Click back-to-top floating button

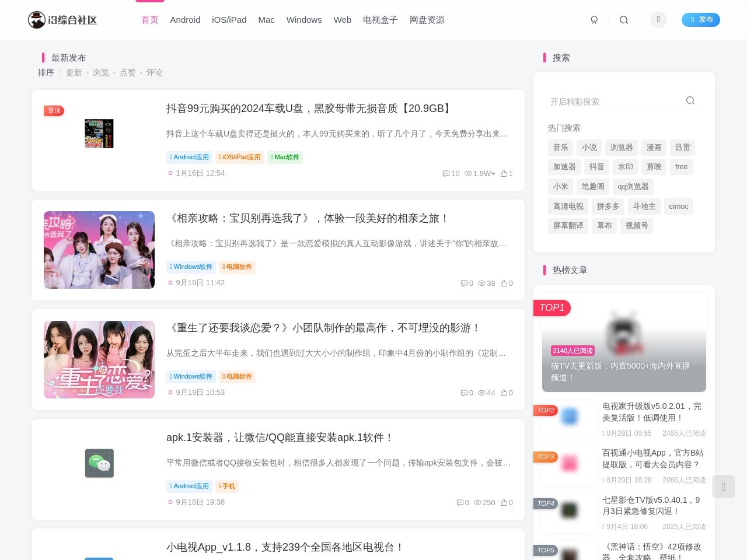(x=724, y=487)
